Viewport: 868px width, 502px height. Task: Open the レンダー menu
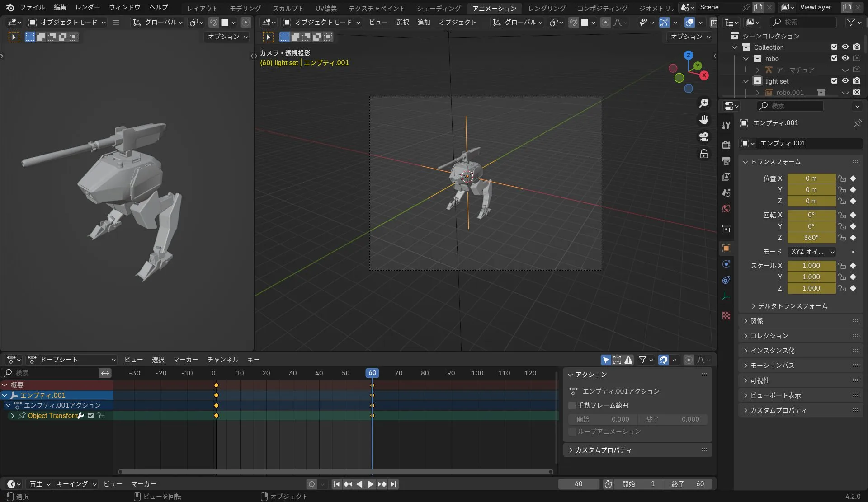click(x=88, y=7)
